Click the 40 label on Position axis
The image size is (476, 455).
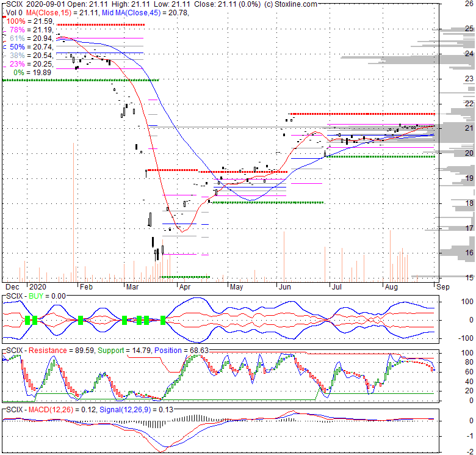[x=469, y=382]
